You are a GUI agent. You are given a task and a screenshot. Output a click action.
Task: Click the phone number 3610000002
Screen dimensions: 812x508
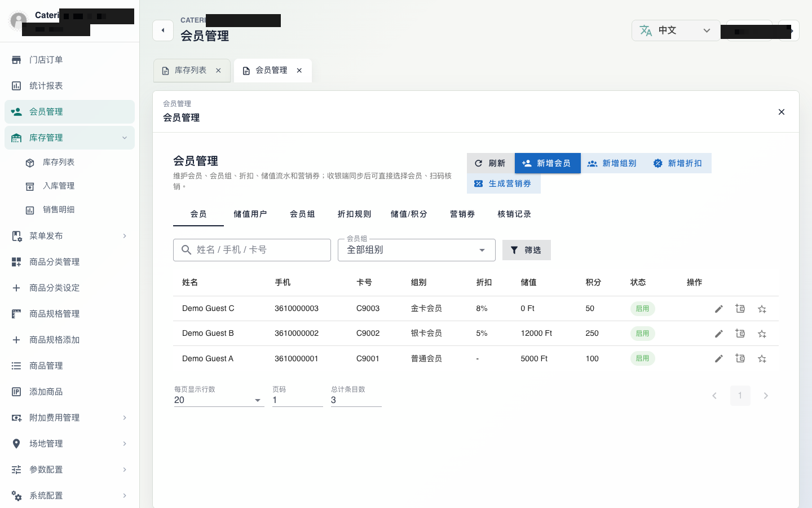pos(297,334)
